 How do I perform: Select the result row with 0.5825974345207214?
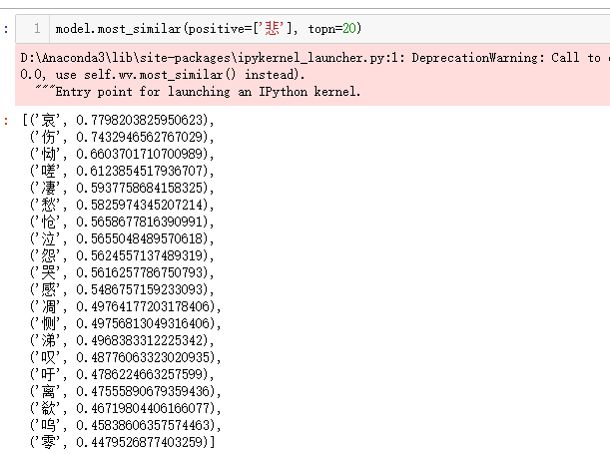point(122,205)
